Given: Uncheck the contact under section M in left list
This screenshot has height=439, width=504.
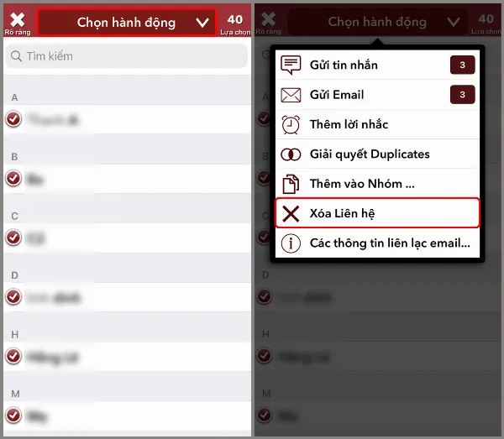Looking at the screenshot, I should pos(13,415).
